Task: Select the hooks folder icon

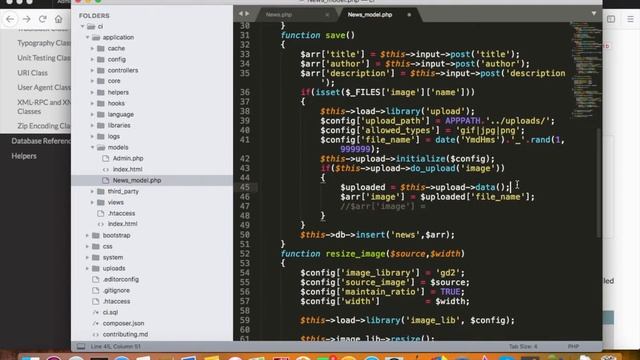Action: click(x=101, y=103)
